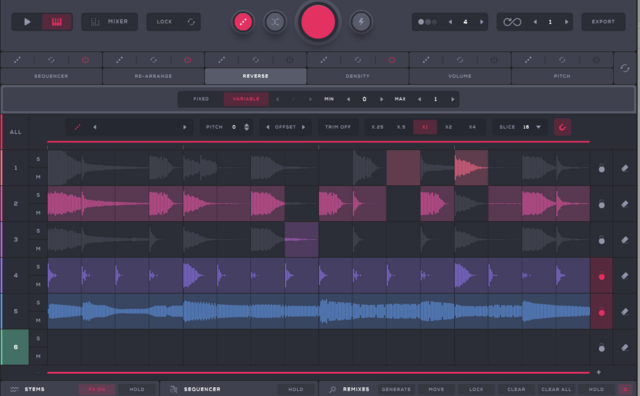Switch to the Re-Arrange tab
Viewport: 640px width, 396px height.
153,76
